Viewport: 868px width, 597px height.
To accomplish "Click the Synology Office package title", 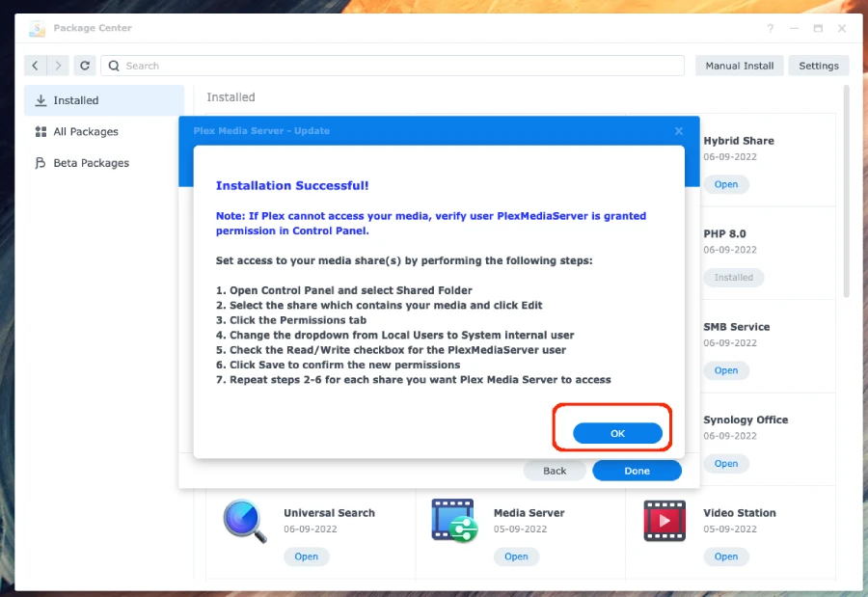I will 746,420.
